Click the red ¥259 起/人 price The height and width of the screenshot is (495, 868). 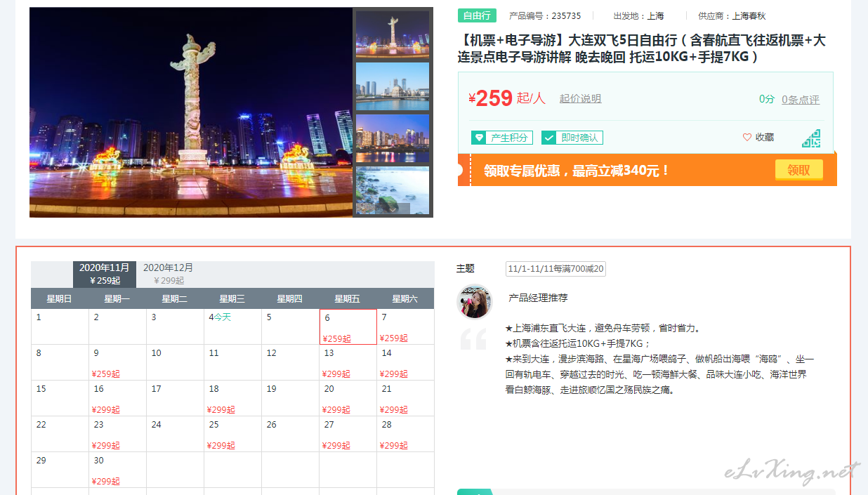[507, 98]
